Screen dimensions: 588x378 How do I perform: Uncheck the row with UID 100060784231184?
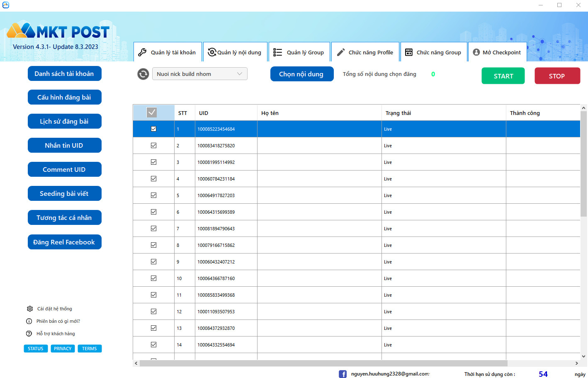(153, 179)
